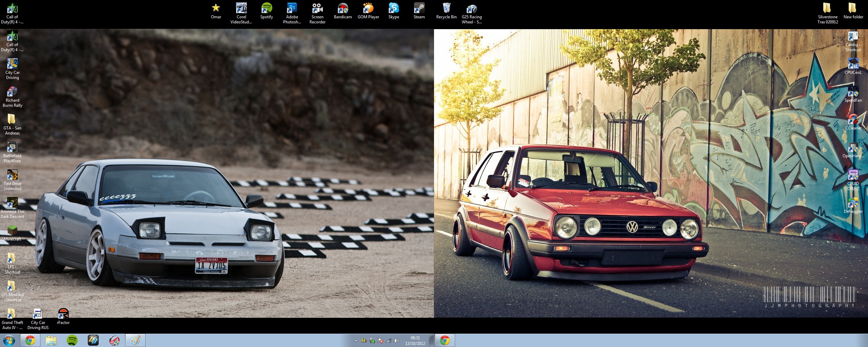The image size is (868, 347).
Task: Select the Adobe Photoshop desktop icon
Action: pyautogui.click(x=292, y=13)
